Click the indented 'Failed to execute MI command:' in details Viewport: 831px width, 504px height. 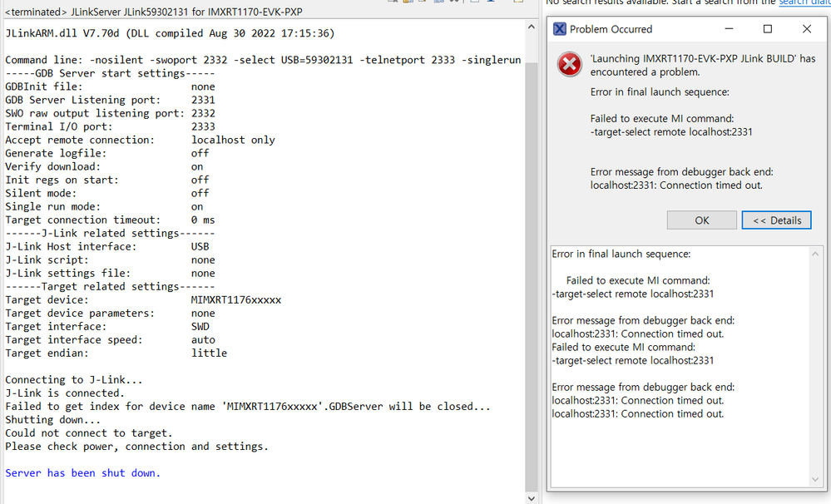(638, 280)
